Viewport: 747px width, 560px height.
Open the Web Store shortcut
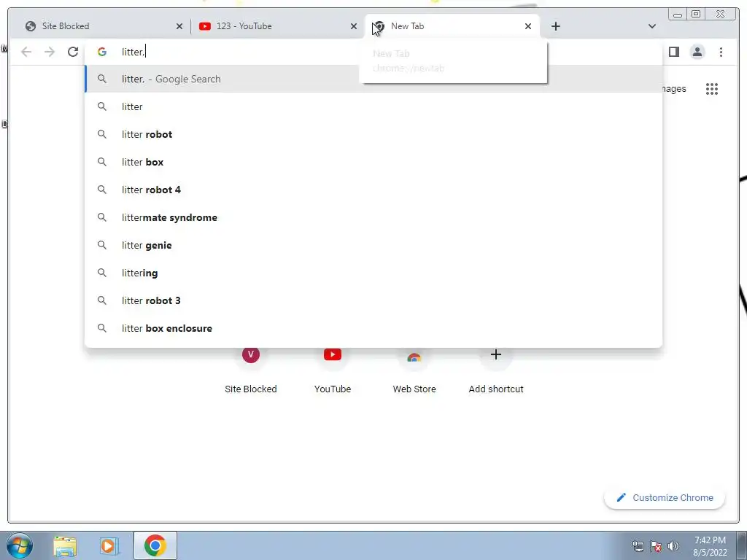414,370
